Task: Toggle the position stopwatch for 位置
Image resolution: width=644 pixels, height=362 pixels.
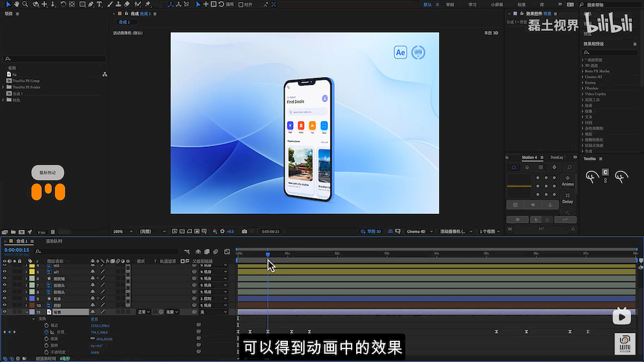Action: 46,332
